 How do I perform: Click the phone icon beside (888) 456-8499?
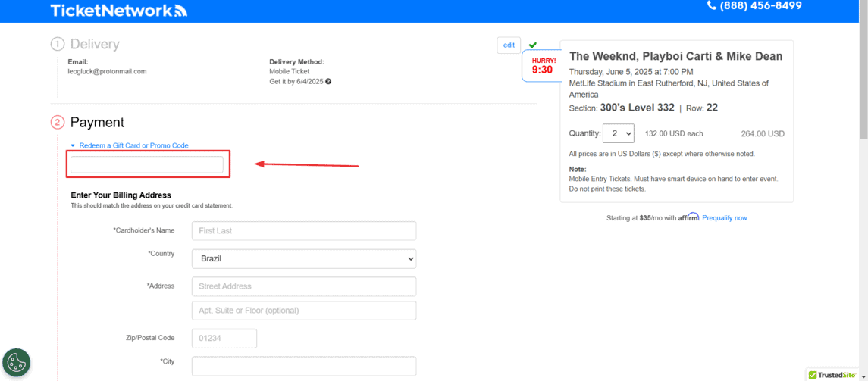[x=712, y=5]
